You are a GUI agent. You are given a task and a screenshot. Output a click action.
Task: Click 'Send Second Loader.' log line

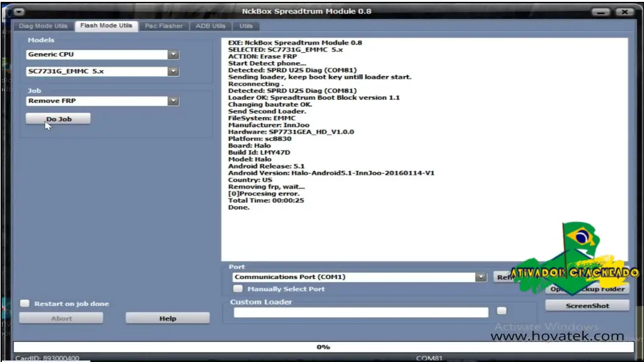(x=267, y=111)
